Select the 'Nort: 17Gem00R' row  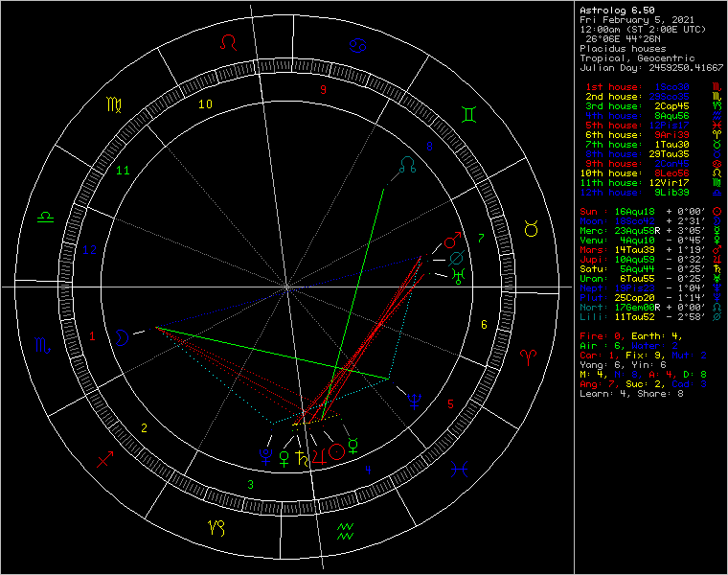point(651,308)
